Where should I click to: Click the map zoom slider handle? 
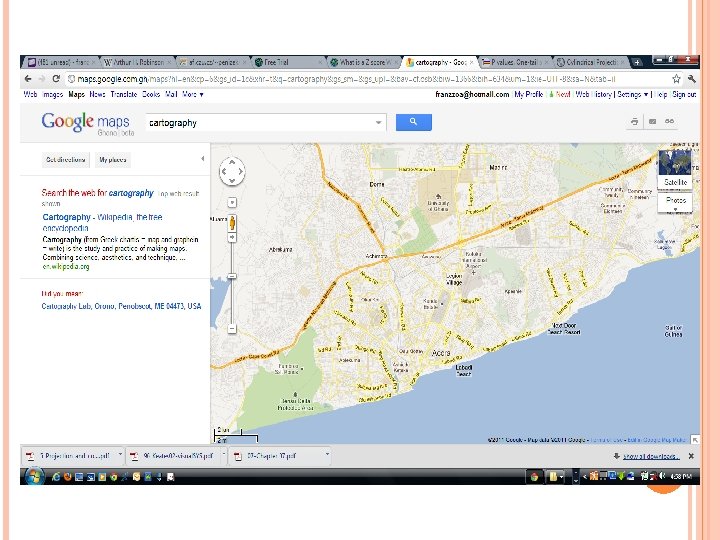pyautogui.click(x=232, y=276)
